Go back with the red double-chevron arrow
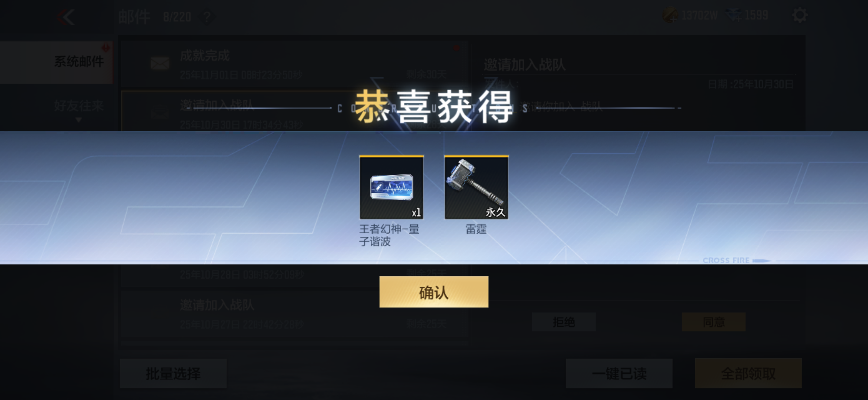 [x=65, y=17]
